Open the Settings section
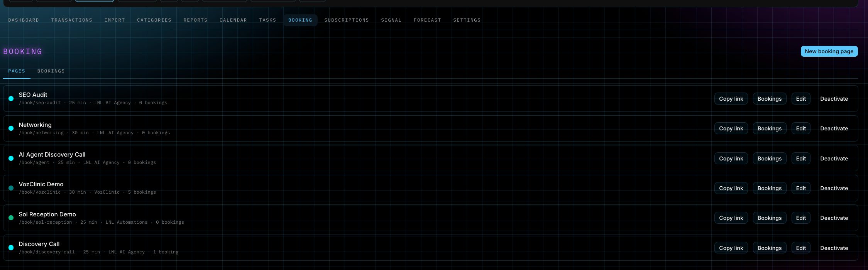The image size is (868, 270). click(467, 20)
